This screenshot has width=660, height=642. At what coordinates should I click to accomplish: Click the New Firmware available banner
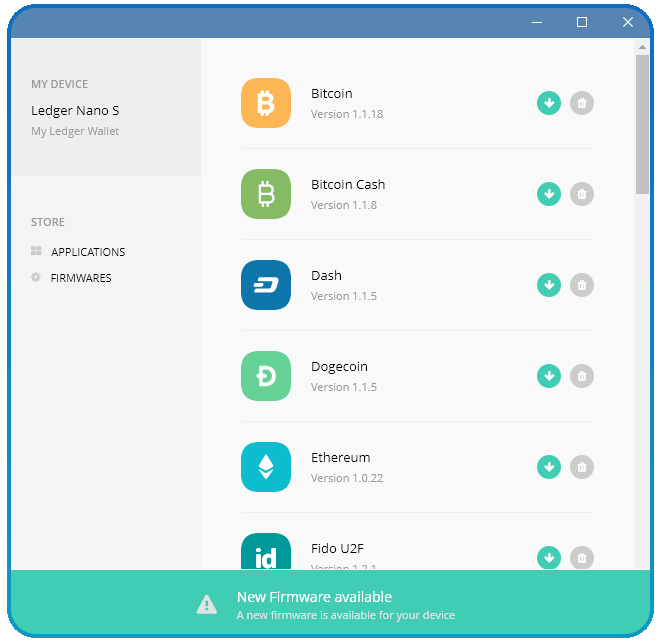coord(330,602)
